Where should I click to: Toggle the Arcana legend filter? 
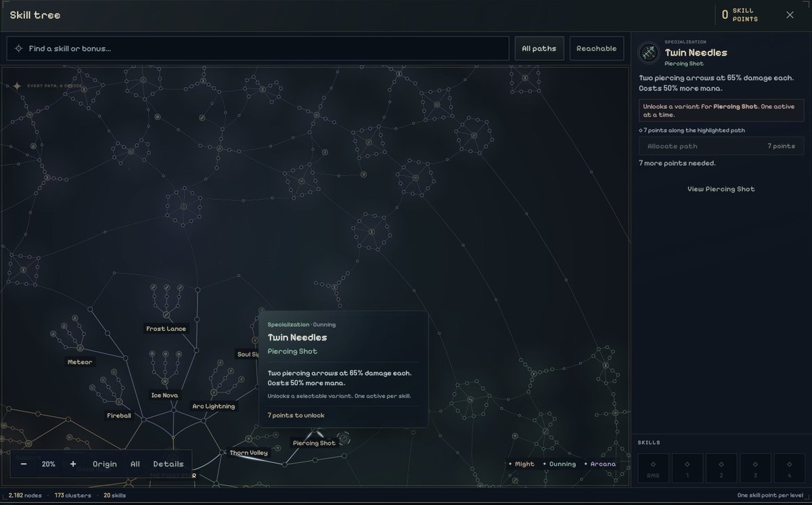tap(599, 464)
